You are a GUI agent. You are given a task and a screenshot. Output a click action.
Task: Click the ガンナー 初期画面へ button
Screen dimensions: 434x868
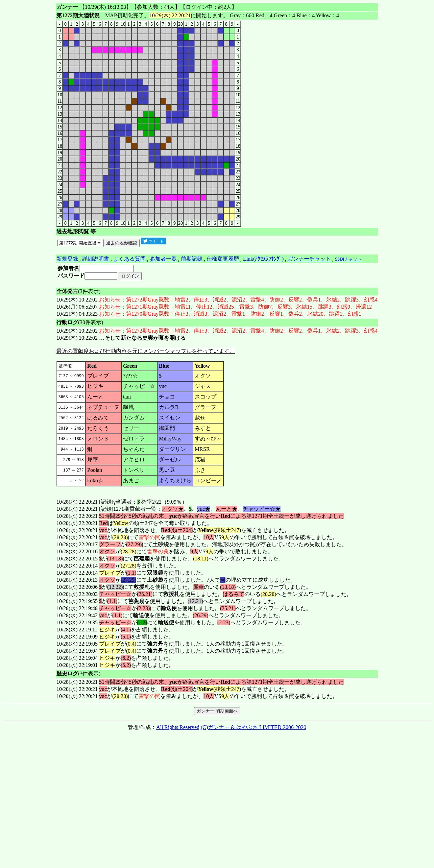click(217, 711)
